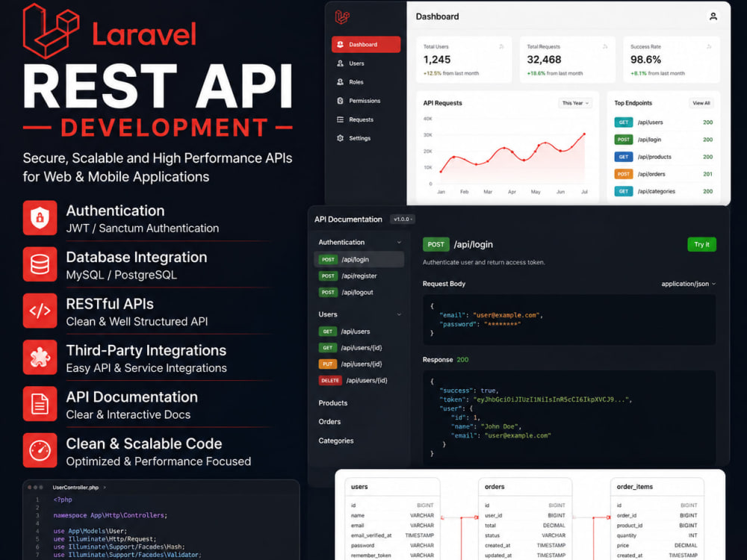The width and height of the screenshot is (747, 560).
Task: Click the order_items table header in schema
Action: pyautogui.click(x=657, y=487)
